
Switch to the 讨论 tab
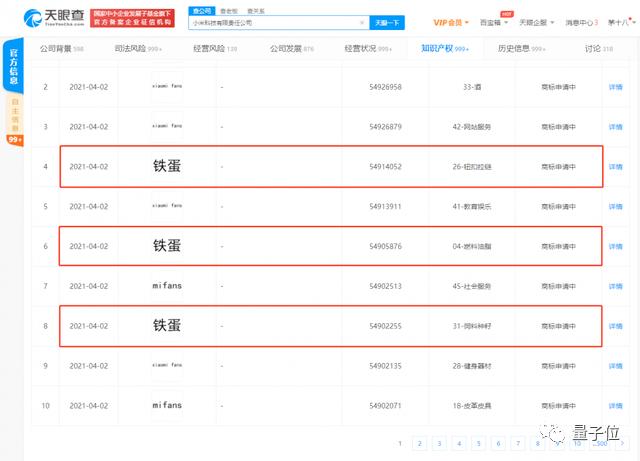click(599, 49)
